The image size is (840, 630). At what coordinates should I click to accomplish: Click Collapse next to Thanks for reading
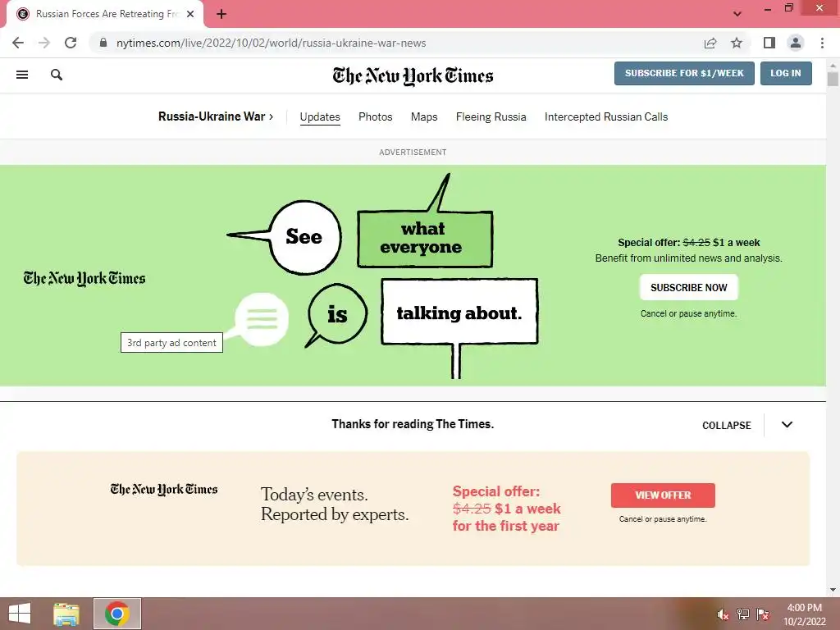click(727, 426)
